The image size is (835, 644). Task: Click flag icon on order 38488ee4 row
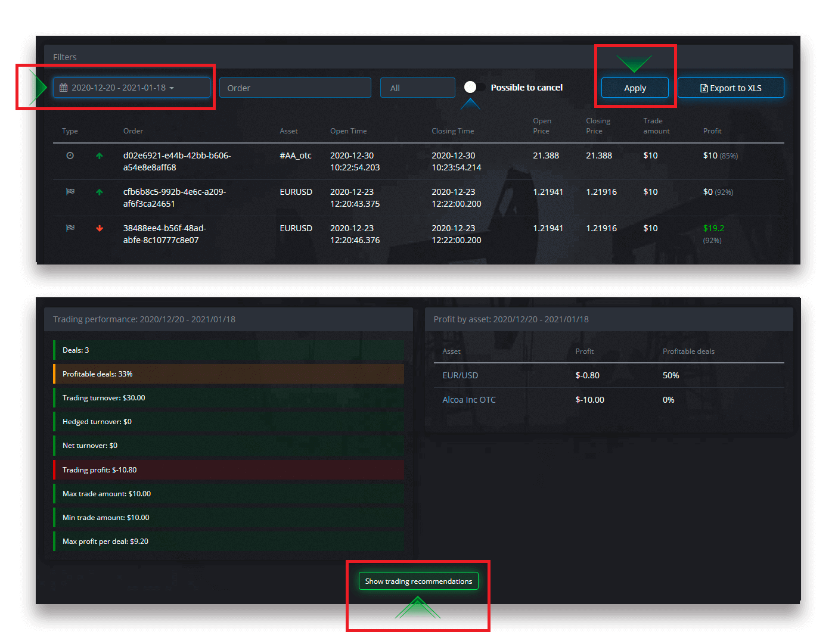(x=70, y=228)
